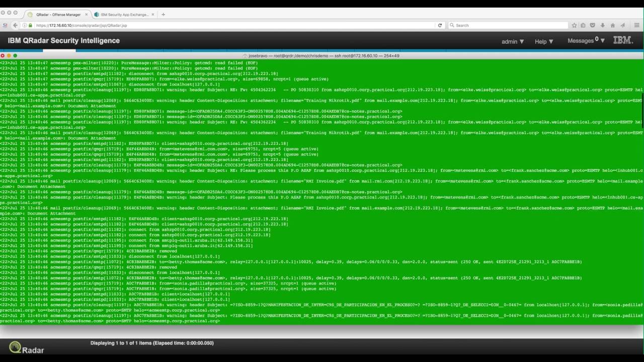Screen dimensions: 644x362
Task: Expand the Help dropdown menu
Action: click(x=544, y=42)
